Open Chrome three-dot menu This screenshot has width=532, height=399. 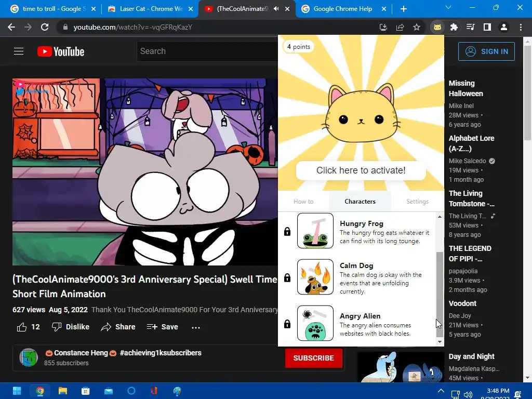[521, 27]
